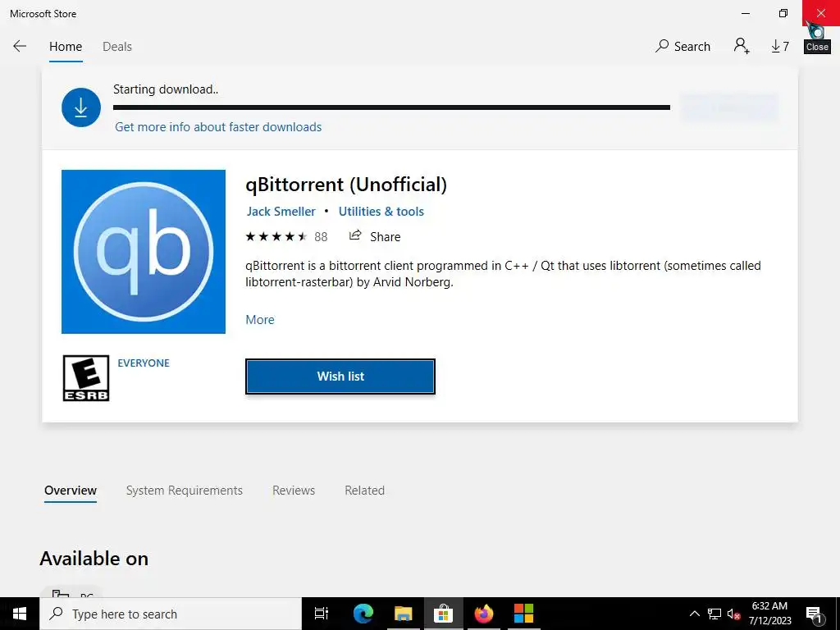Click the star rating with 88 reviews
This screenshot has height=630, width=840.
(x=286, y=237)
